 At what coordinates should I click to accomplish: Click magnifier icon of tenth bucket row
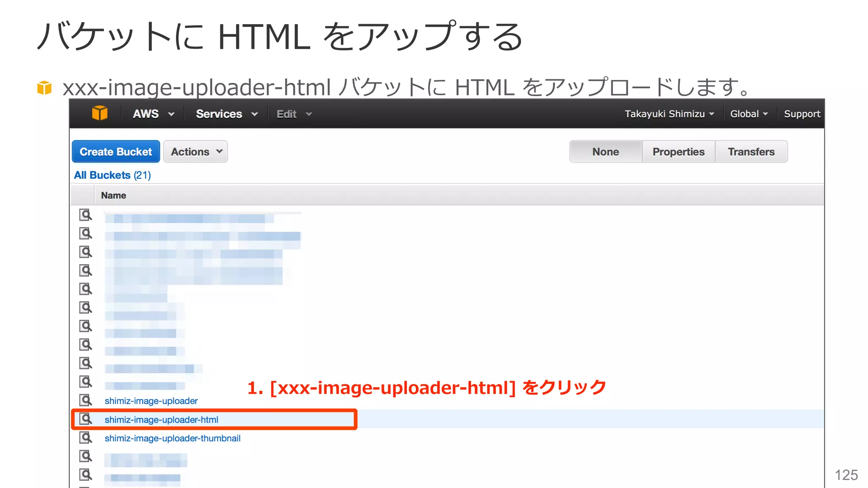pos(86,382)
